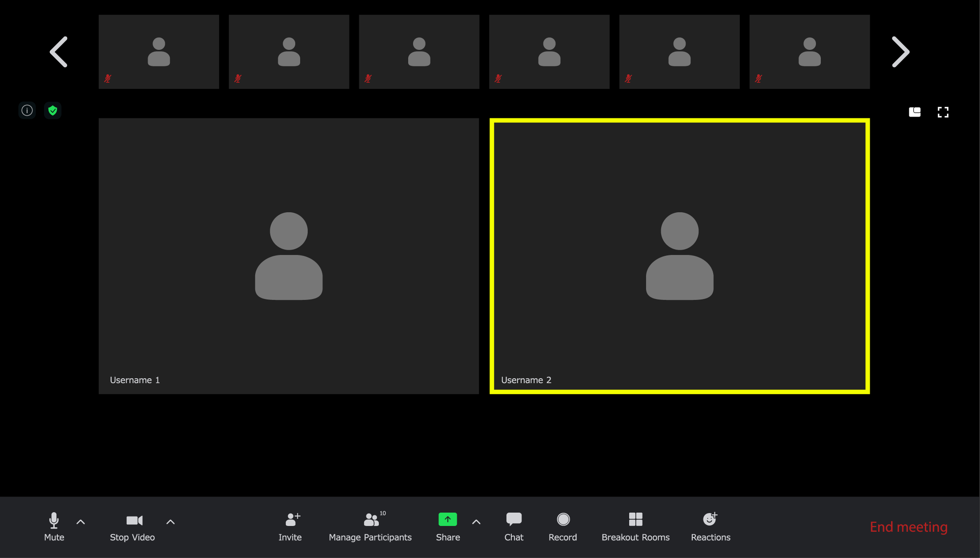The image size is (980, 558).
Task: Enter full screen mode
Action: (943, 112)
